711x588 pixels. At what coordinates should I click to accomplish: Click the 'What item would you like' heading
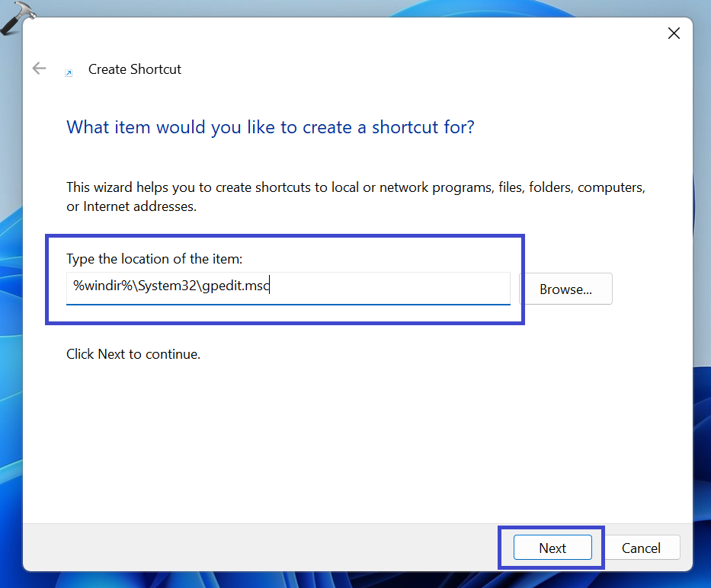click(271, 127)
